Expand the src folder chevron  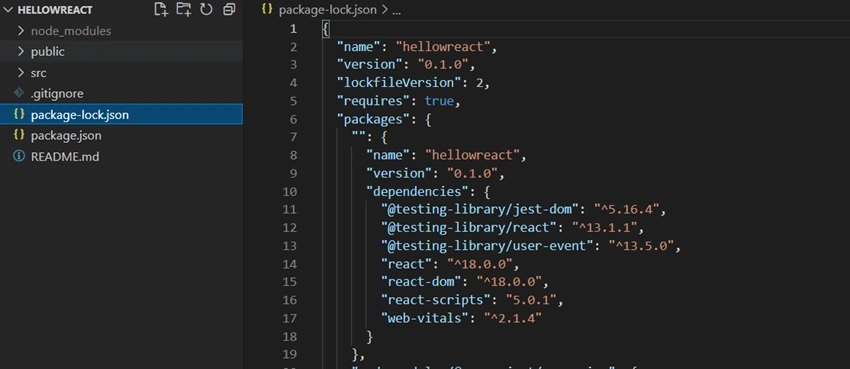coord(21,73)
